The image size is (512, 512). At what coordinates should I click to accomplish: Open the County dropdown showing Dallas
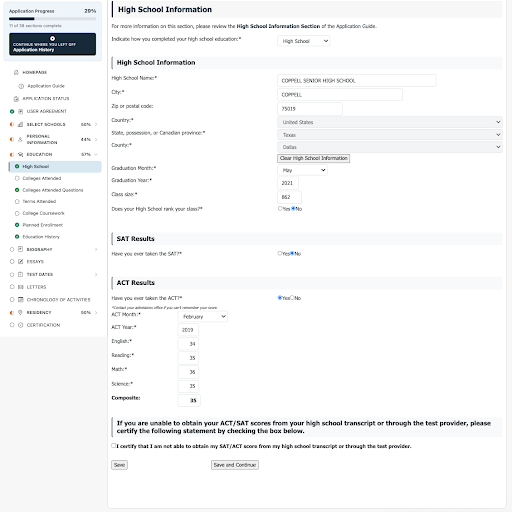(x=390, y=147)
